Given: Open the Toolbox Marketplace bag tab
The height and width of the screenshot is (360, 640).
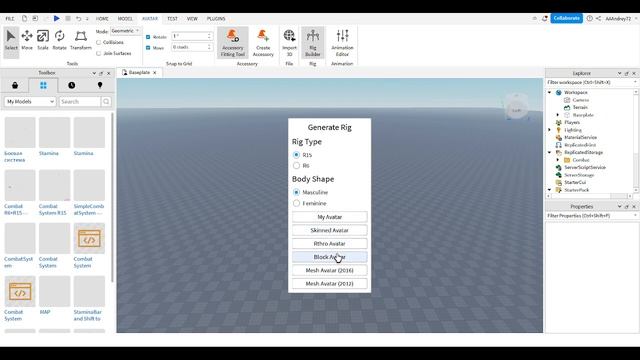Looking at the screenshot, I should point(15,85).
